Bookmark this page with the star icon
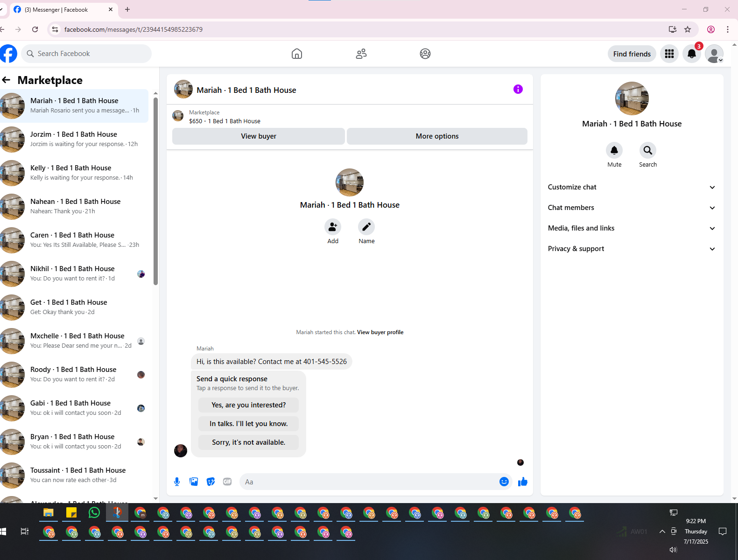 pyautogui.click(x=688, y=29)
